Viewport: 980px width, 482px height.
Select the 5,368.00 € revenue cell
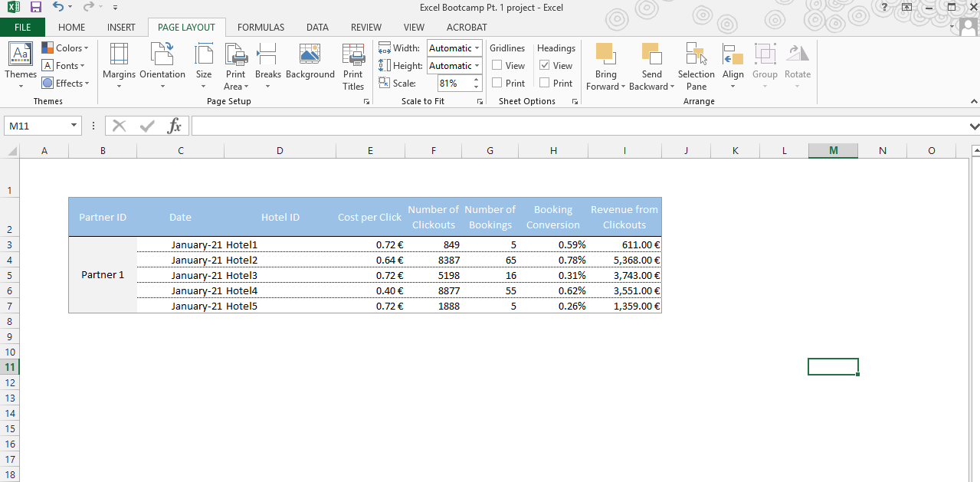(624, 260)
